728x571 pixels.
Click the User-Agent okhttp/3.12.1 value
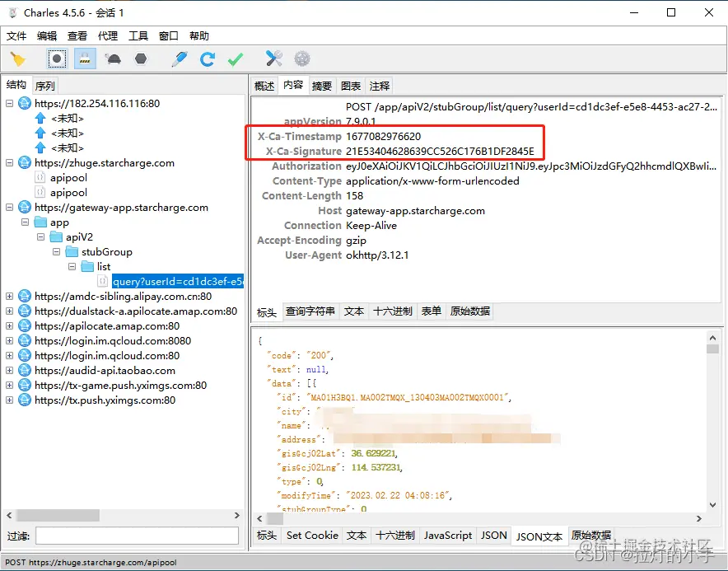(377, 255)
